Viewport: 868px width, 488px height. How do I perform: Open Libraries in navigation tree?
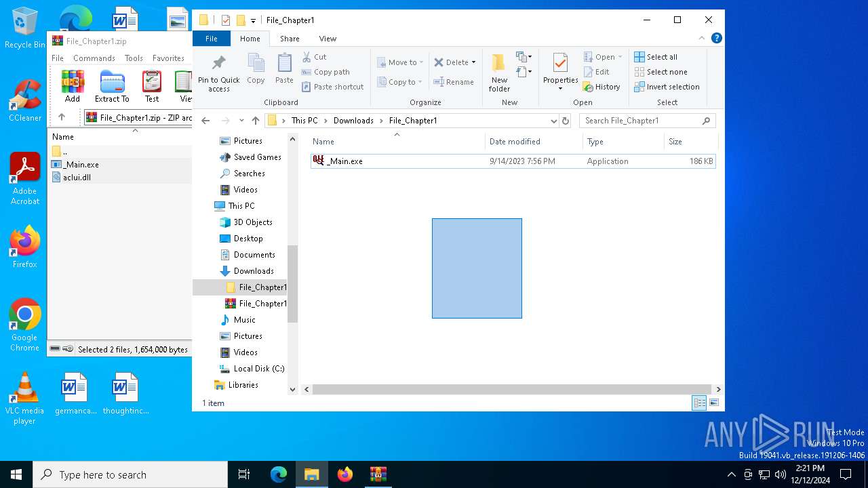tap(242, 385)
